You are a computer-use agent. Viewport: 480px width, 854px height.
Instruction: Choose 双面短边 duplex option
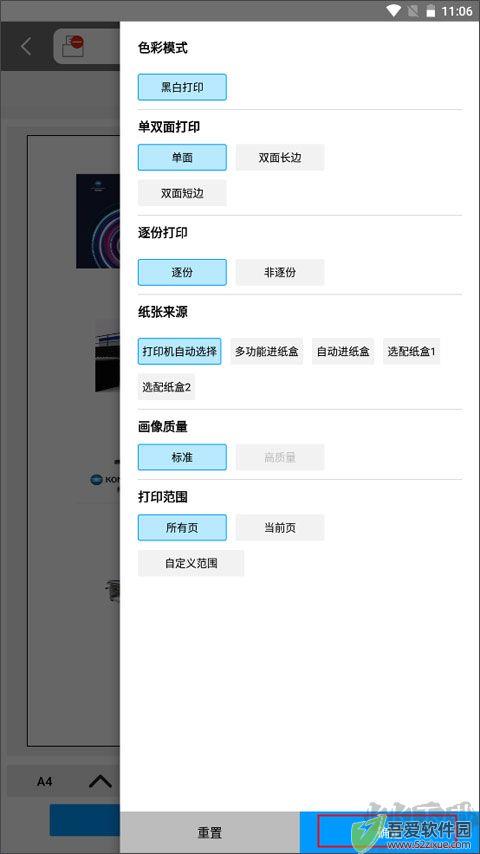[x=182, y=193]
